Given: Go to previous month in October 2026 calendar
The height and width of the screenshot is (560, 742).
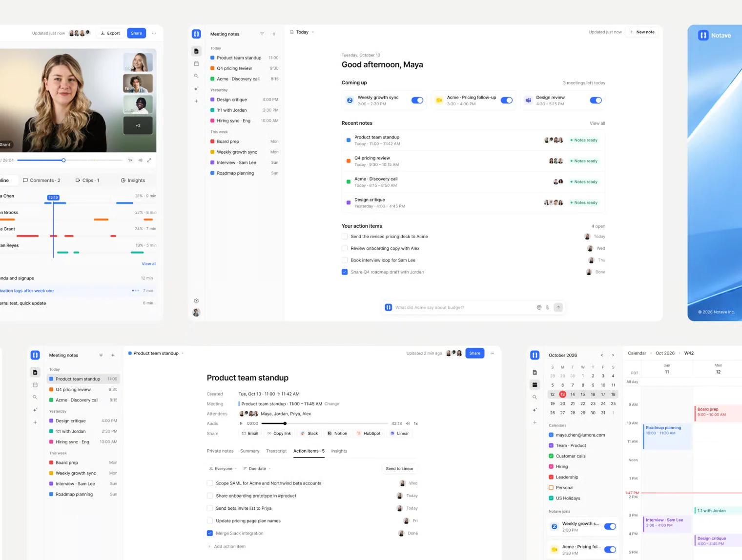Looking at the screenshot, I should coord(602,355).
